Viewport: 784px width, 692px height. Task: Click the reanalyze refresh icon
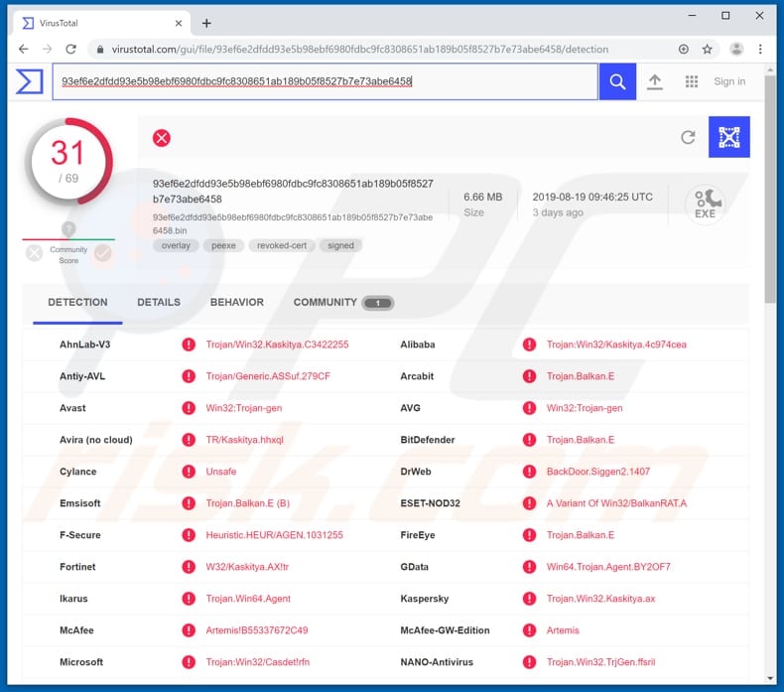click(x=689, y=137)
